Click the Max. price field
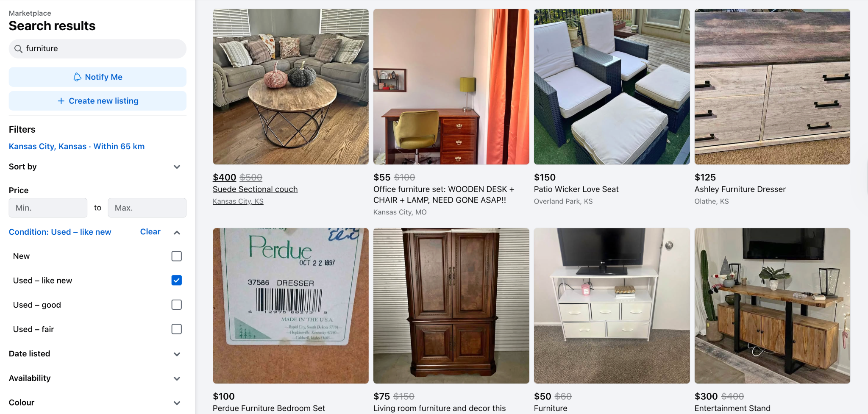 [147, 208]
